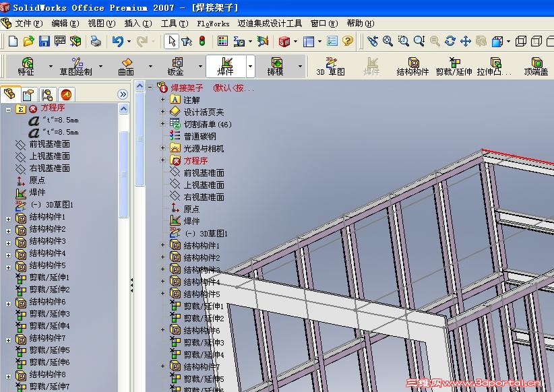Collapse the 焊接架子 root node in flyout tree
Viewport: 554px width, 392px height.
[151, 88]
